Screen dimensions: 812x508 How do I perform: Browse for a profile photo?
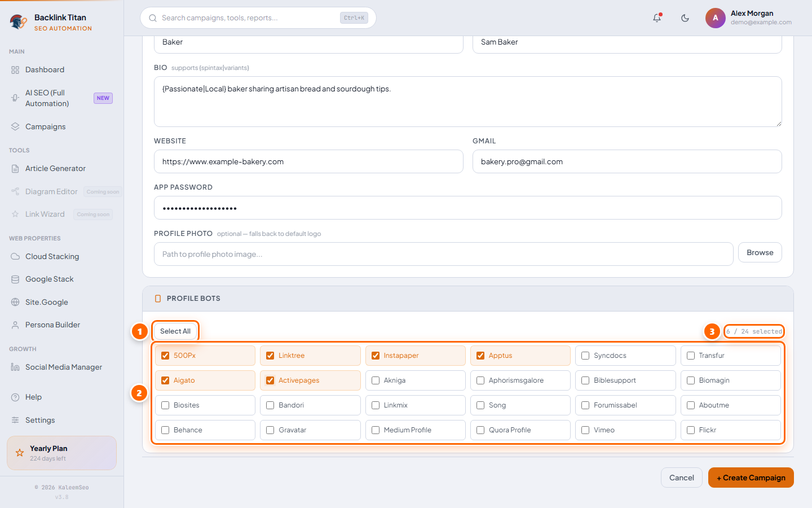(760, 252)
